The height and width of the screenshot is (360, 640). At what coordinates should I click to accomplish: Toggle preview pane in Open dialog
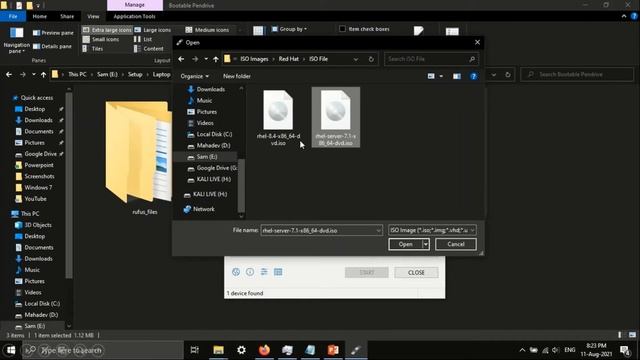(457, 76)
